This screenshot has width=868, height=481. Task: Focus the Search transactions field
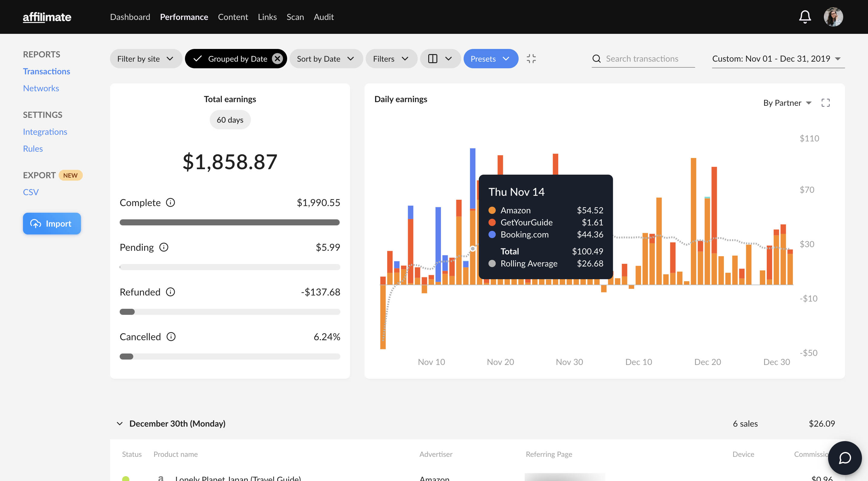coord(643,59)
